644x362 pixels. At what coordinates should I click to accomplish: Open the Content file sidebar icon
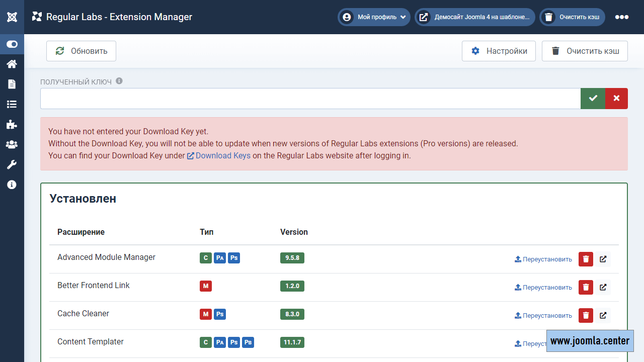click(12, 84)
